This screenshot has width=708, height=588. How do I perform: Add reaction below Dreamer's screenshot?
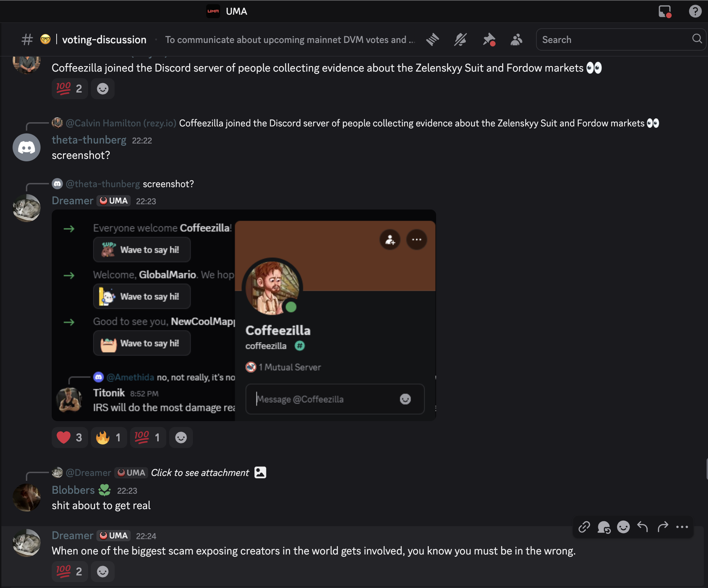pos(181,438)
